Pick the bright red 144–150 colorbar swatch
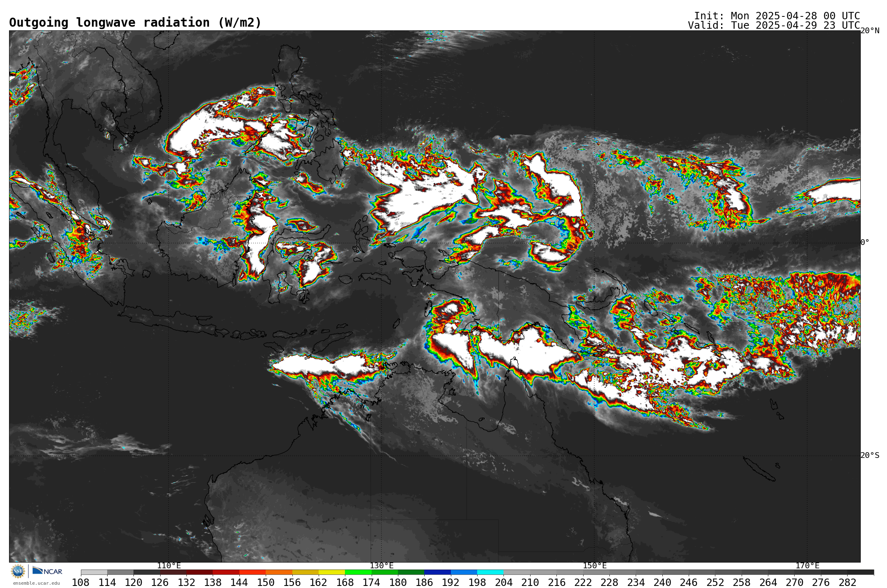 coord(253,572)
